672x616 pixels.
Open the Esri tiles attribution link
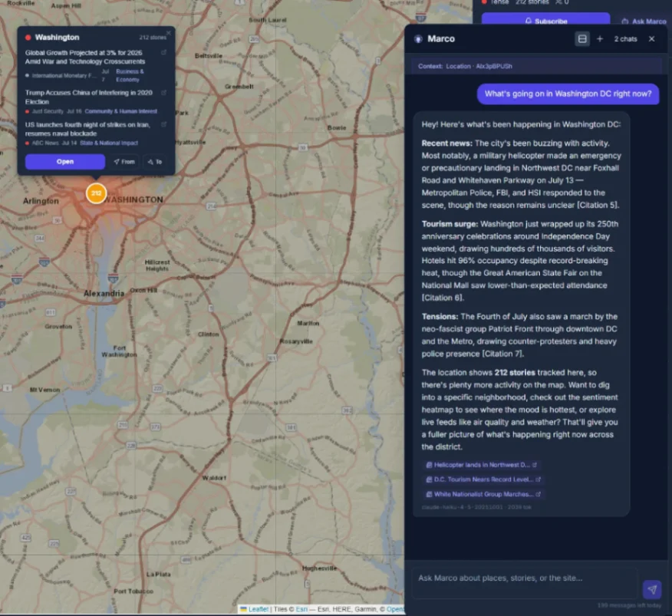coord(301,609)
